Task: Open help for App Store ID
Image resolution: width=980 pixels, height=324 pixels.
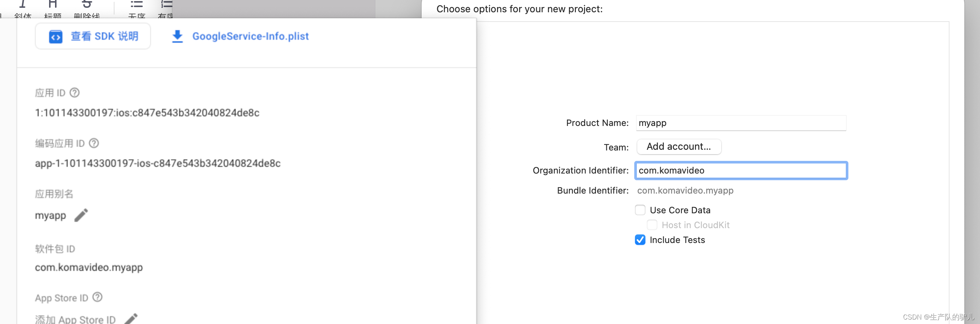Action: 98,297
